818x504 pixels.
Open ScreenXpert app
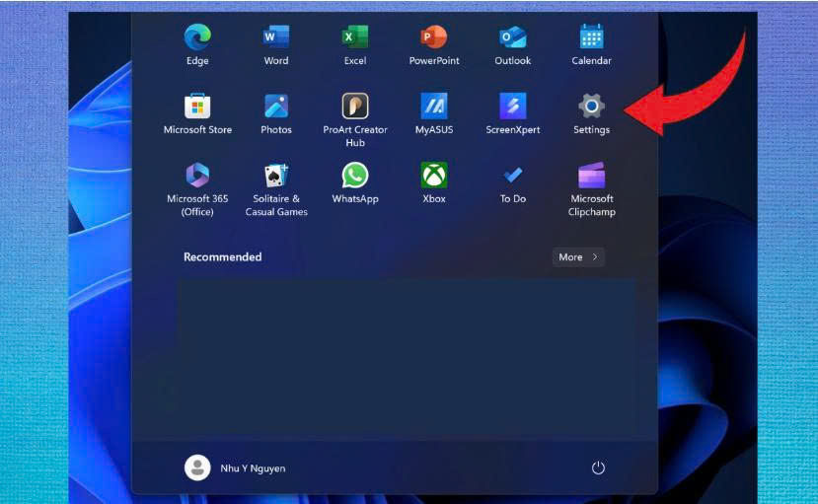513,106
